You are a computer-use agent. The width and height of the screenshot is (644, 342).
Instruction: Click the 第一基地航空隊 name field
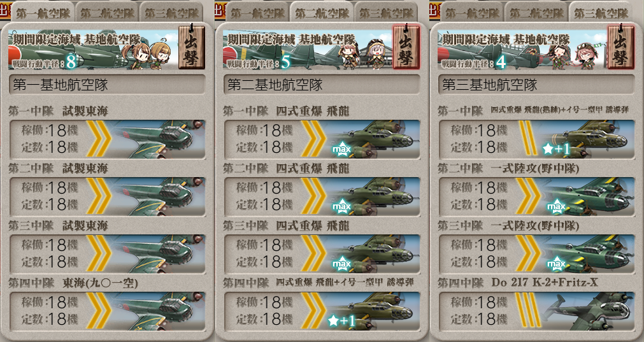[x=107, y=85]
